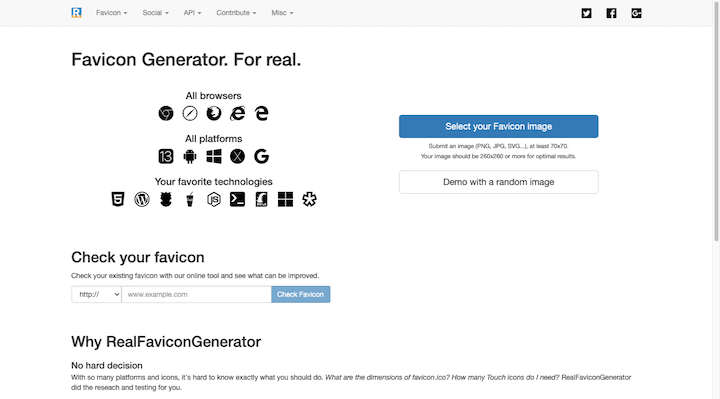Image resolution: width=720 pixels, height=399 pixels.
Task: Open the http:// protocol selector
Action: [x=96, y=294]
